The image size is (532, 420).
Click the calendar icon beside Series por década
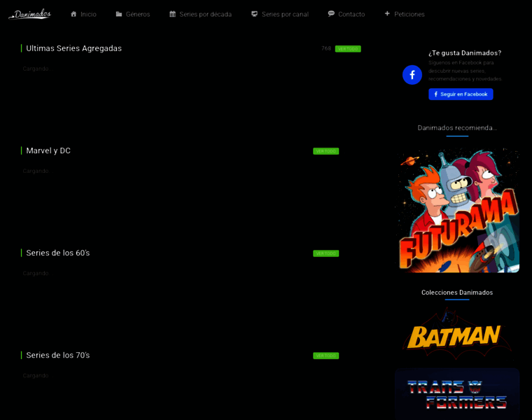click(173, 14)
